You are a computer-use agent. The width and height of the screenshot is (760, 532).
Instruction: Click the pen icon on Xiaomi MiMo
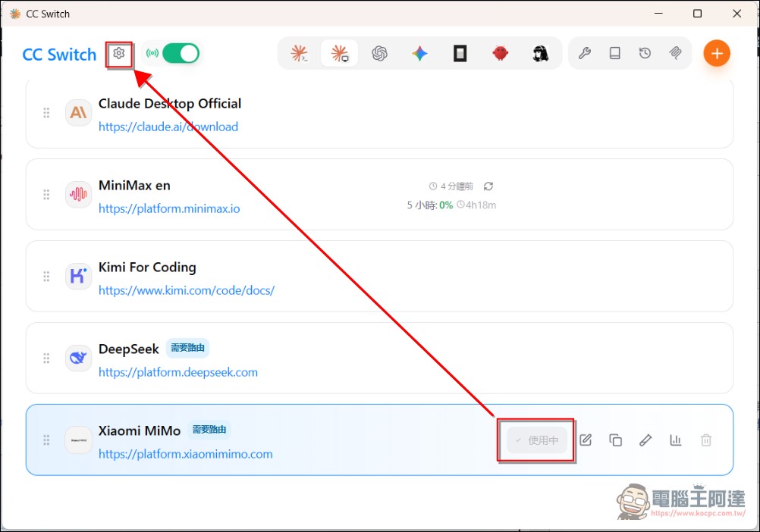point(645,440)
